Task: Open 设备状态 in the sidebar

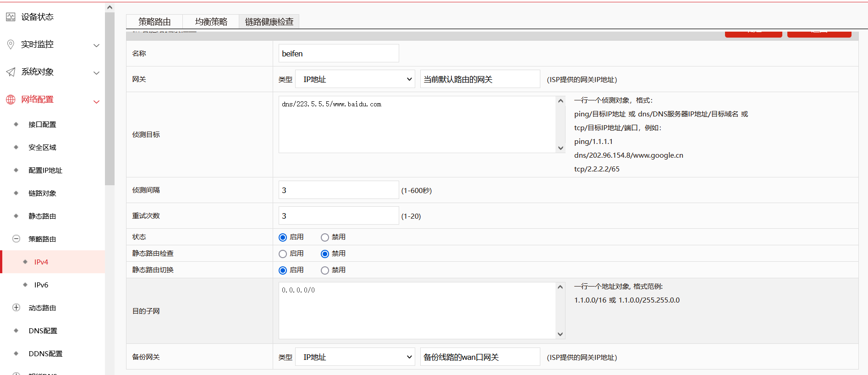Action: (37, 17)
